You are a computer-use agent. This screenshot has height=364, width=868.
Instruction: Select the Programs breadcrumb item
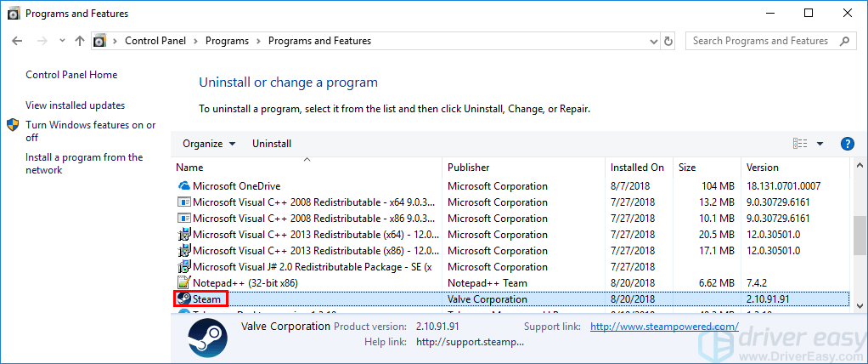227,41
